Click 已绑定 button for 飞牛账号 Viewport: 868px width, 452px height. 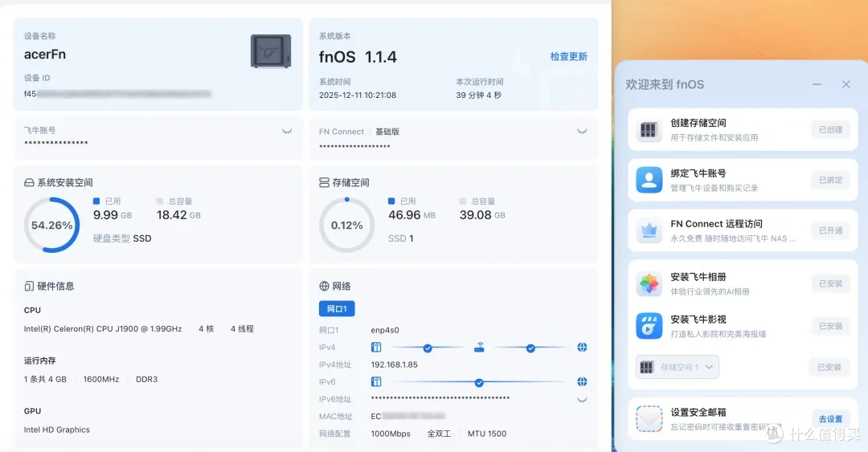(x=830, y=180)
